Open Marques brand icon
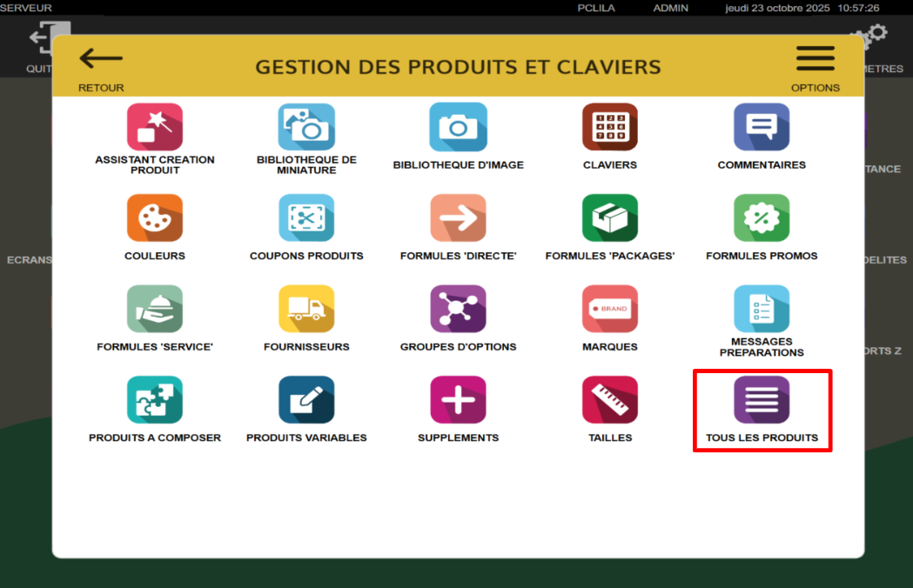 coord(609,309)
